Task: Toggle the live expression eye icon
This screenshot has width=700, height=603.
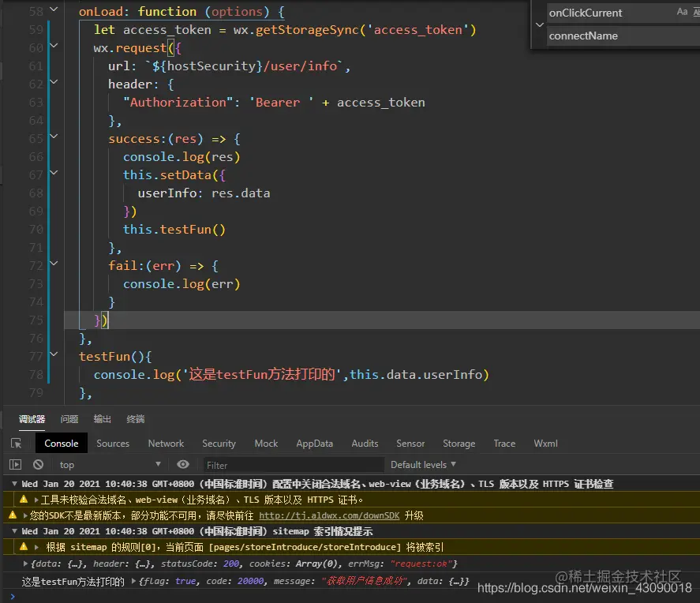Action: [x=183, y=465]
